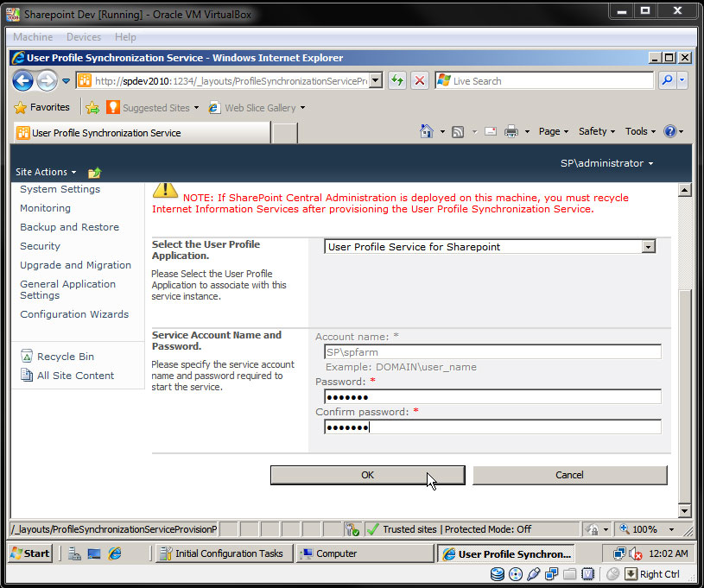Click the Read Mail envelope icon
Image resolution: width=704 pixels, height=588 pixels.
491,131
